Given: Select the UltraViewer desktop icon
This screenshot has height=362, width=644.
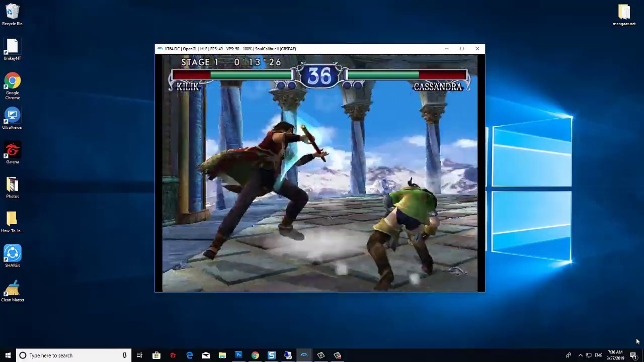Looking at the screenshot, I should coord(12,119).
